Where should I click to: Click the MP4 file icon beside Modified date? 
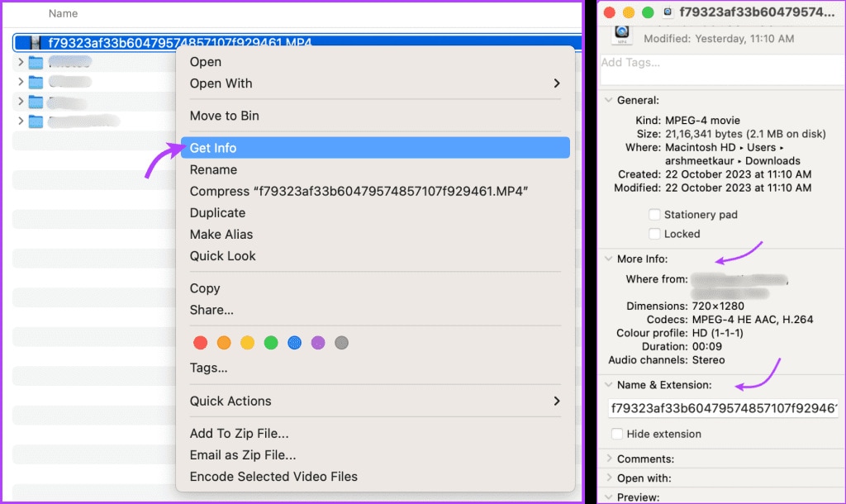tap(622, 35)
